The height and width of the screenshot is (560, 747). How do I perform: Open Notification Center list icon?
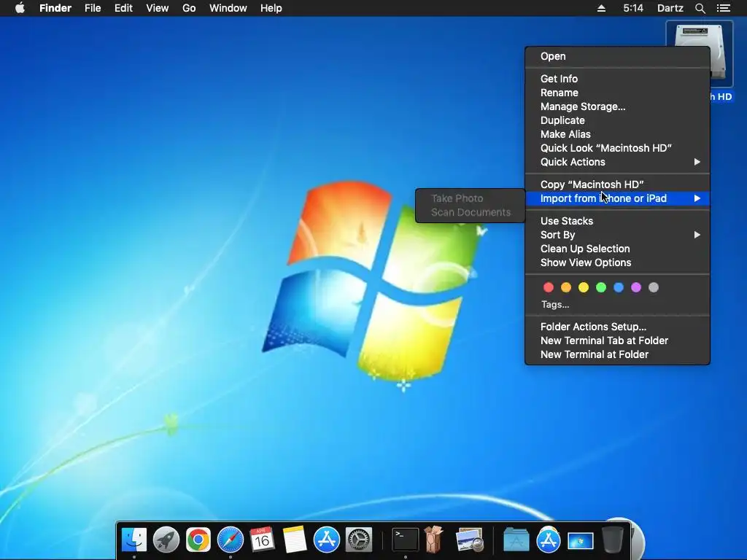pos(723,8)
